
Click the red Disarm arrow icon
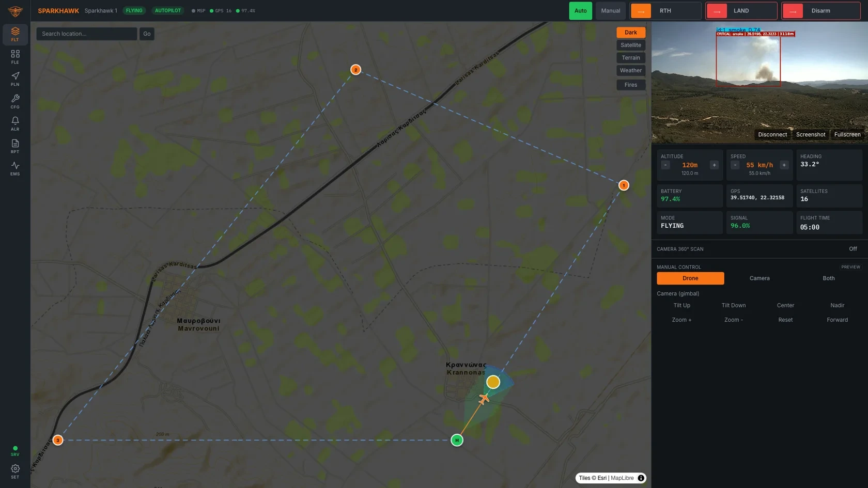pyautogui.click(x=793, y=11)
